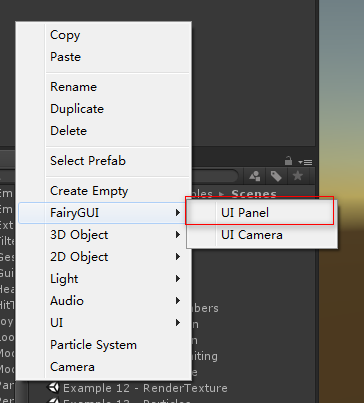Image resolution: width=364 pixels, height=403 pixels.
Task: Choose Delete from the context menu
Action: click(x=104, y=131)
